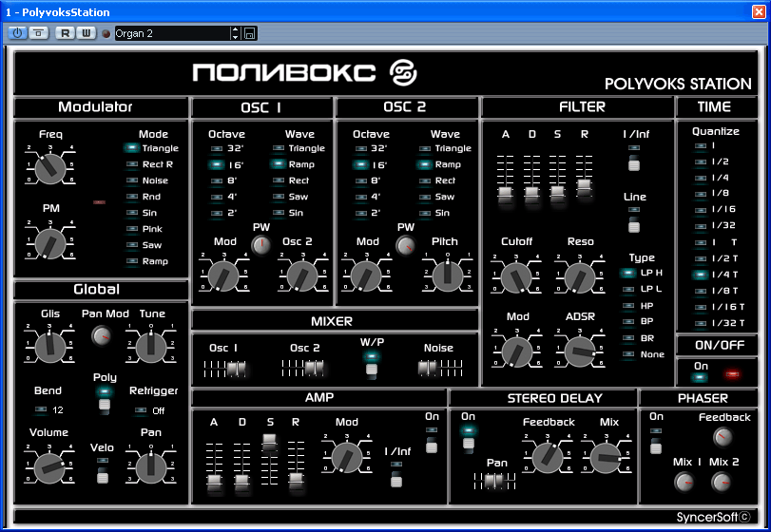The height and width of the screenshot is (532, 771).
Task: Click the Filter Mod knob
Action: point(516,351)
